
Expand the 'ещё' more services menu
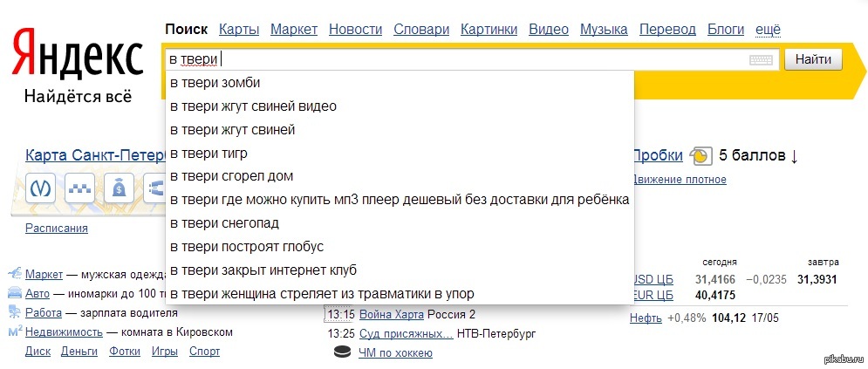768,30
